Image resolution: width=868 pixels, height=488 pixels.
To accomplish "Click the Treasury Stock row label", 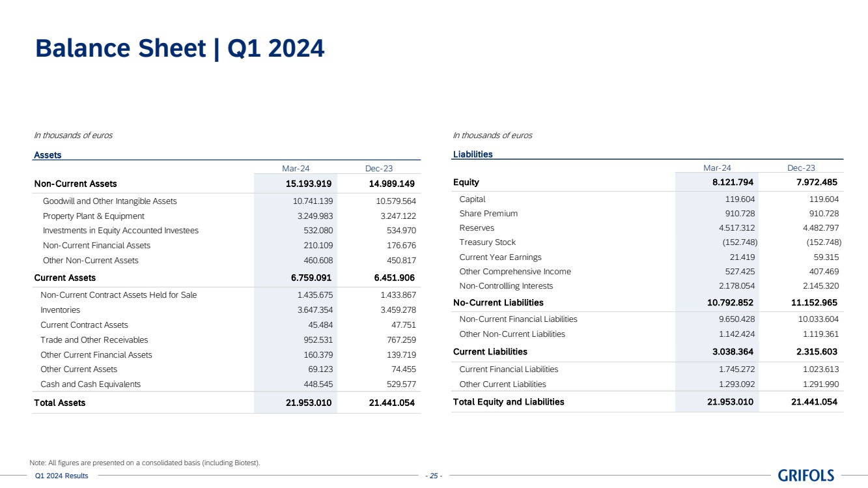I will click(487, 242).
